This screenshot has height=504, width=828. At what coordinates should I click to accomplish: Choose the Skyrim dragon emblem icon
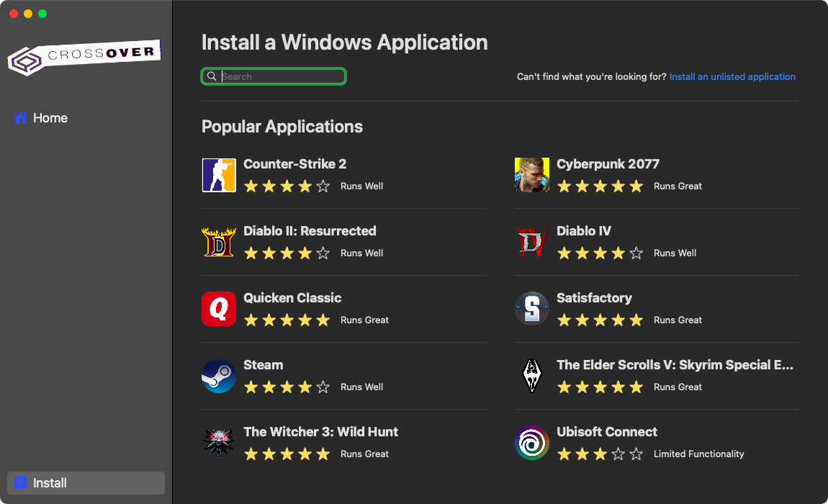(532, 376)
